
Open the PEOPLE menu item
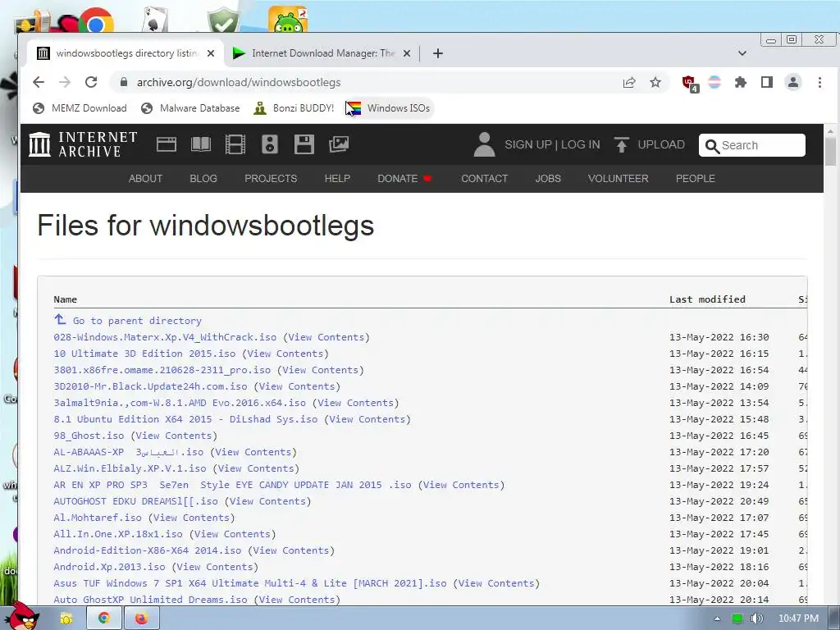point(696,178)
